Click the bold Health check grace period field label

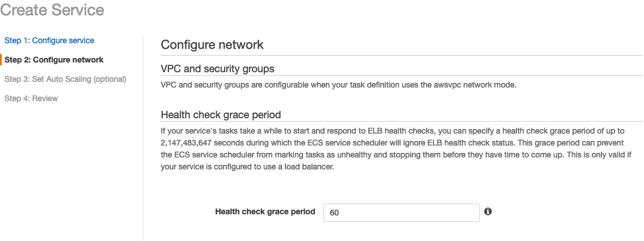pyautogui.click(x=265, y=211)
